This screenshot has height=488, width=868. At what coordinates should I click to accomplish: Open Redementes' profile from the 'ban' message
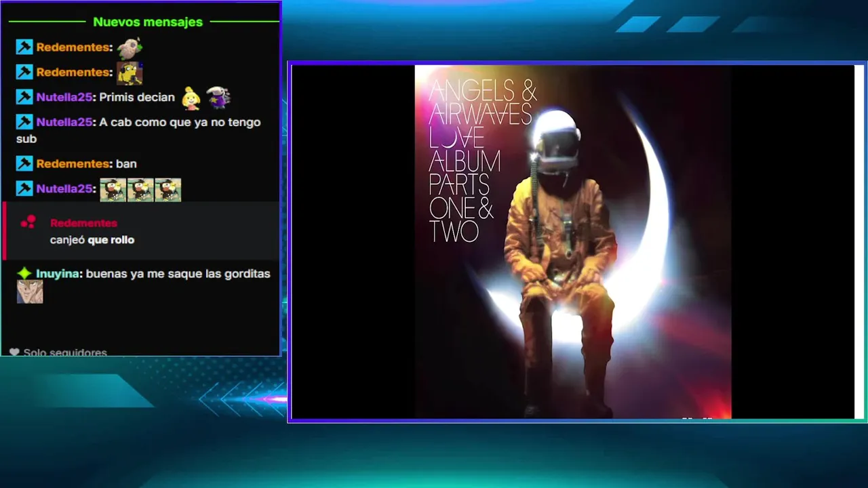73,163
